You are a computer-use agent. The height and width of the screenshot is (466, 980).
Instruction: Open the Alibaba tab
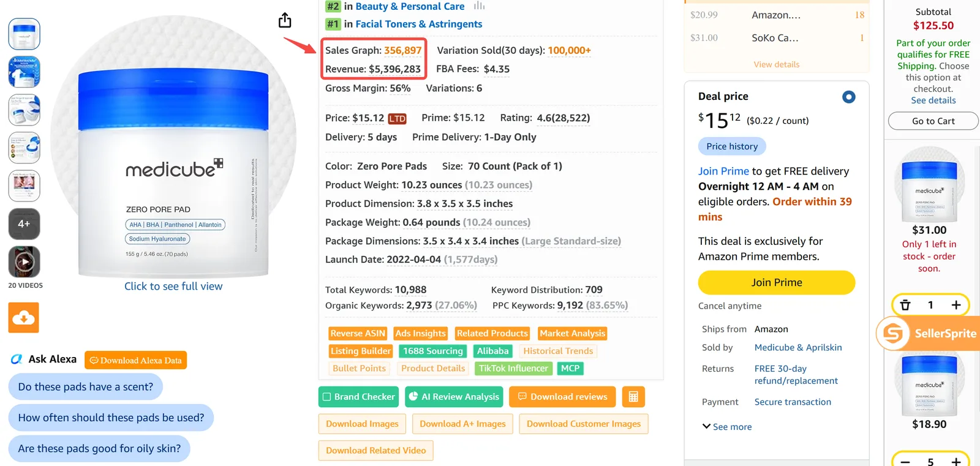[492, 351]
